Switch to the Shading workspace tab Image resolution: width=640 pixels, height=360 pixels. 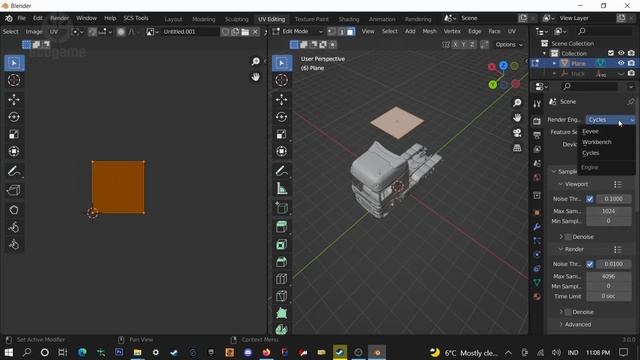pyautogui.click(x=349, y=19)
